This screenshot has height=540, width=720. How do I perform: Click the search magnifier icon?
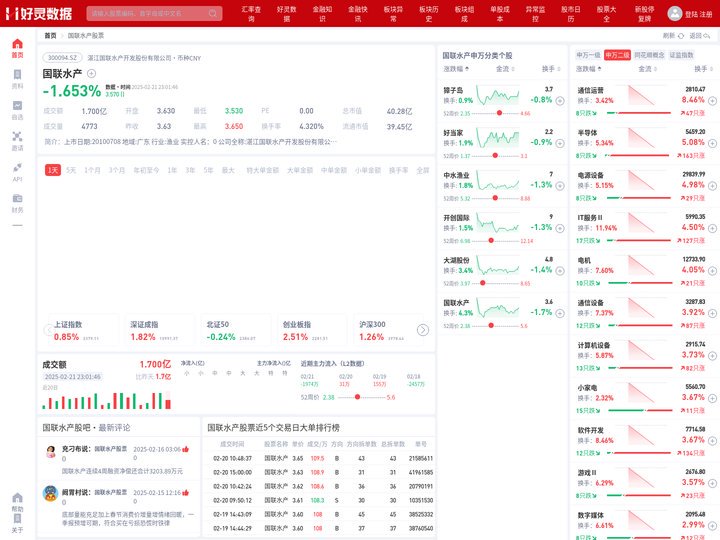[213, 13]
